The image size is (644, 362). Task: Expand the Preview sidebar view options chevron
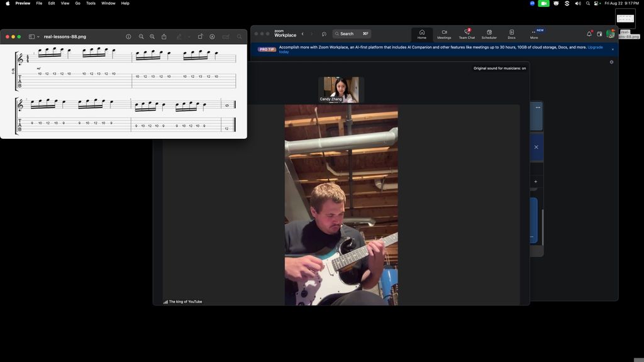tap(38, 37)
